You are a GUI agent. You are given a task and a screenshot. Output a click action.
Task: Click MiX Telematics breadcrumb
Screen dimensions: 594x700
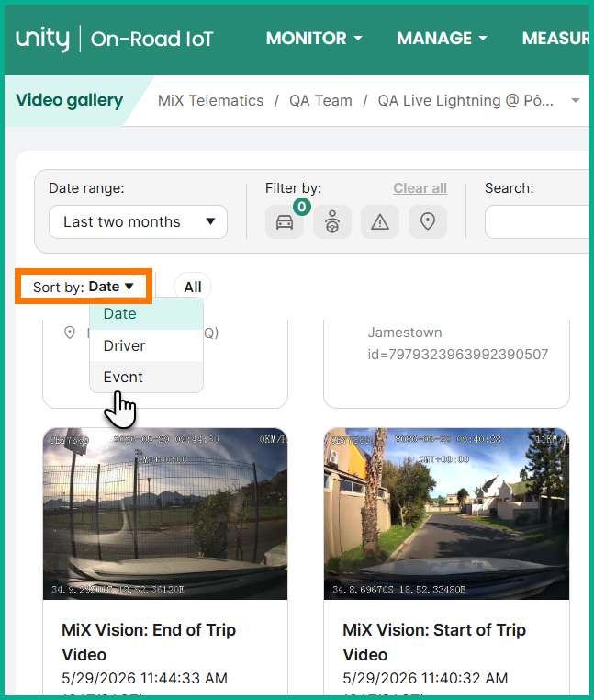pyautogui.click(x=210, y=101)
